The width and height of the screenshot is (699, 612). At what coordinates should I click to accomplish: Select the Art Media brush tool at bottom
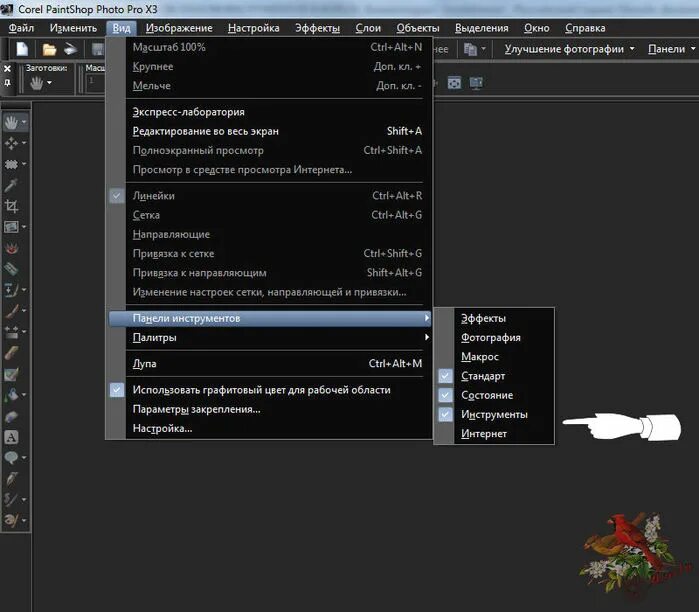(x=11, y=520)
